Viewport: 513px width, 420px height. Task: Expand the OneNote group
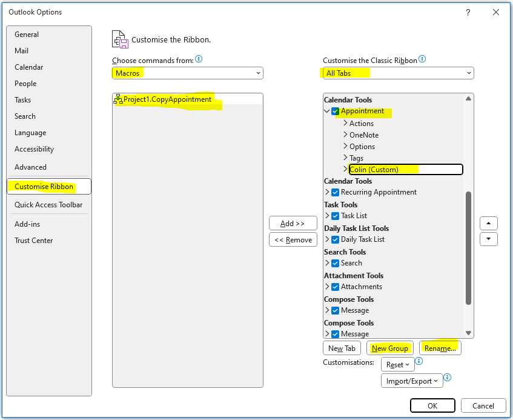click(x=345, y=135)
